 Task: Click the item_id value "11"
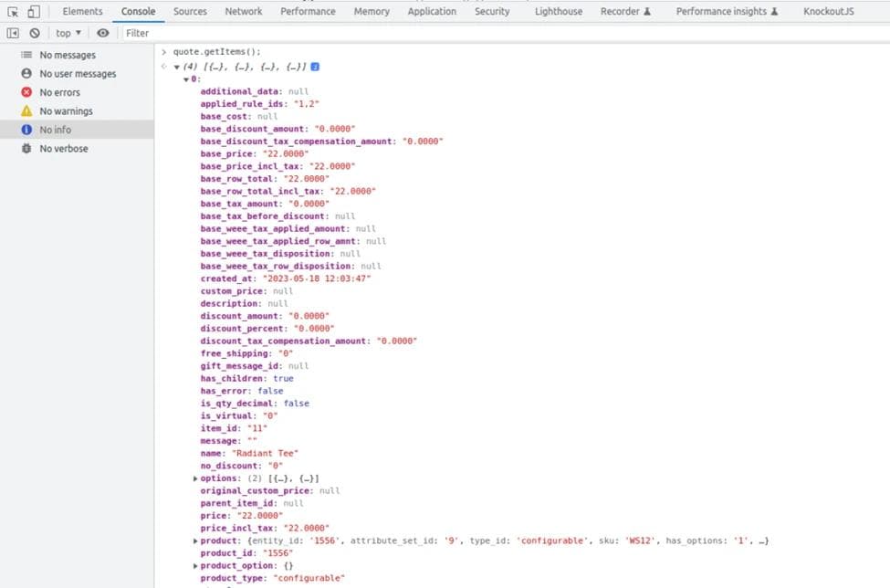tap(257, 428)
